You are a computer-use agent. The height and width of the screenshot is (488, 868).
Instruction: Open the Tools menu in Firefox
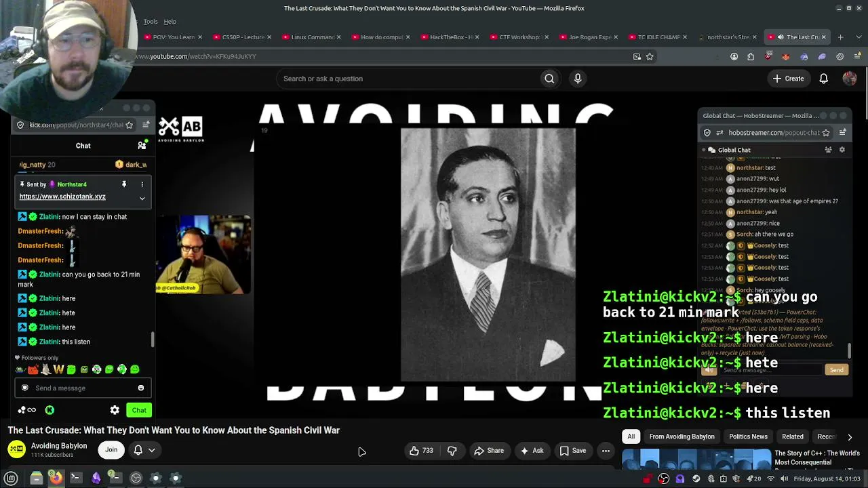pyautogui.click(x=151, y=22)
